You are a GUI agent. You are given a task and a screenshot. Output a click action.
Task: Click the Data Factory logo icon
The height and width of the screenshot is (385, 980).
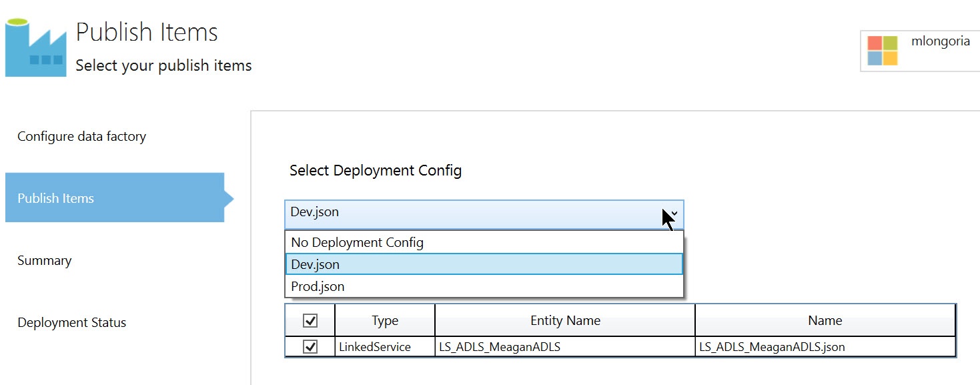tap(36, 47)
